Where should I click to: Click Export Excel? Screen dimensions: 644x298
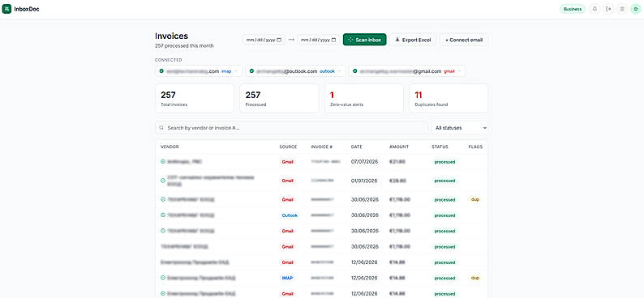point(413,40)
